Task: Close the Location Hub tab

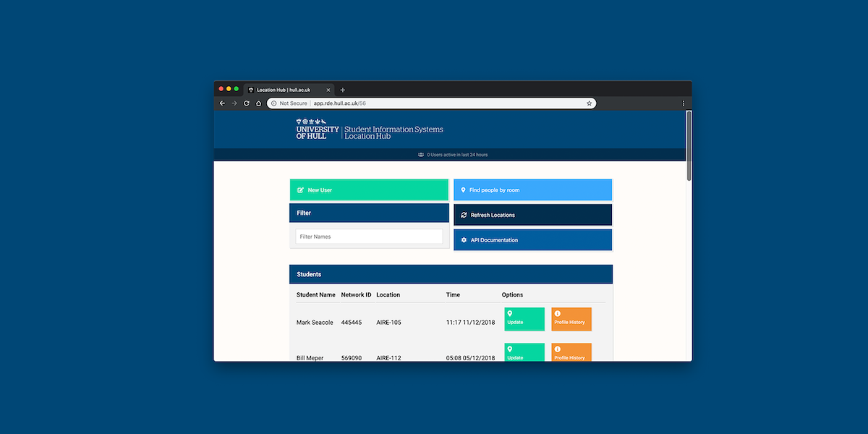Action: (x=328, y=90)
